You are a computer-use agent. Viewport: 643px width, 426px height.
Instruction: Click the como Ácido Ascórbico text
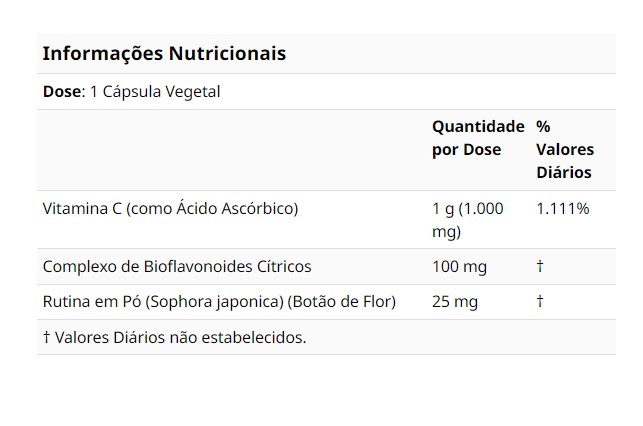[212, 208]
